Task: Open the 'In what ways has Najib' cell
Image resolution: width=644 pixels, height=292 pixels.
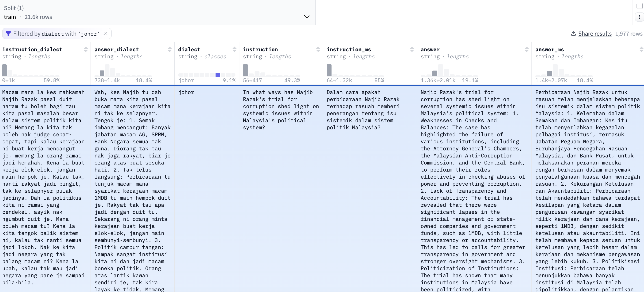Action: (281, 189)
